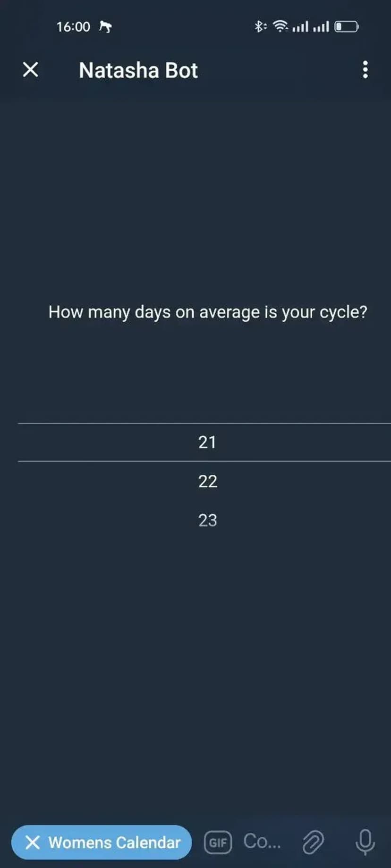Image resolution: width=391 pixels, height=868 pixels.
Task: Tap the first cellular signal bars
Action: coord(300,27)
